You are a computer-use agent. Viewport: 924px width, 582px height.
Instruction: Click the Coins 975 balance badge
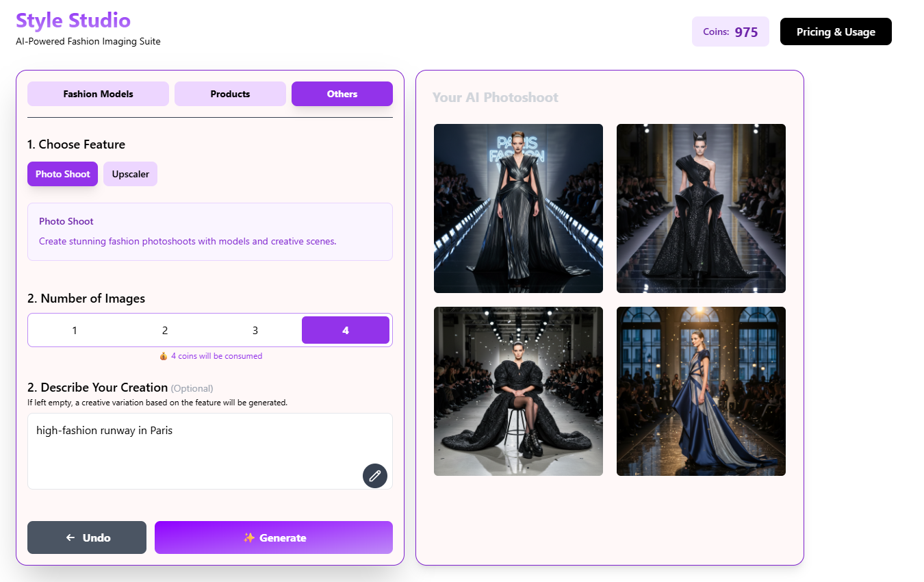(x=730, y=31)
